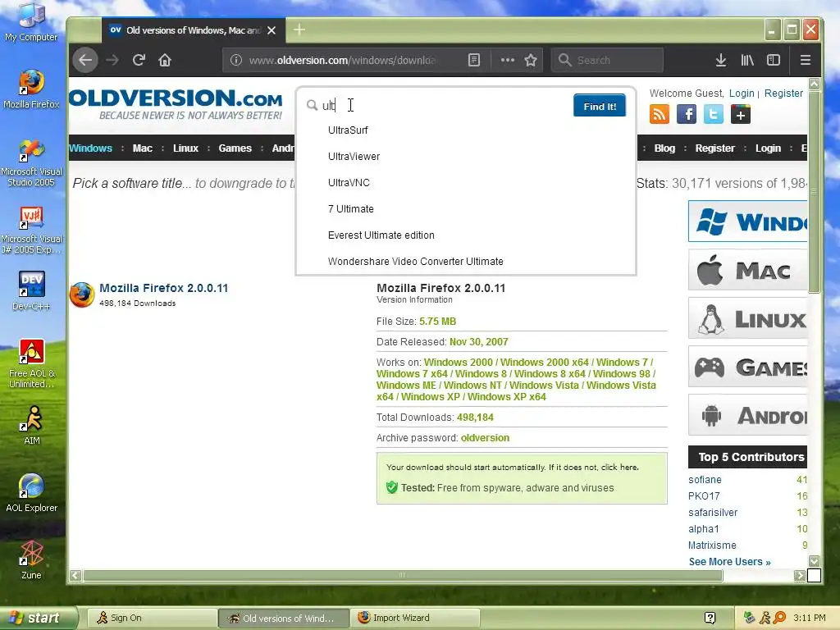Go to the browser home page
The height and width of the screenshot is (630, 840).
pos(165,60)
